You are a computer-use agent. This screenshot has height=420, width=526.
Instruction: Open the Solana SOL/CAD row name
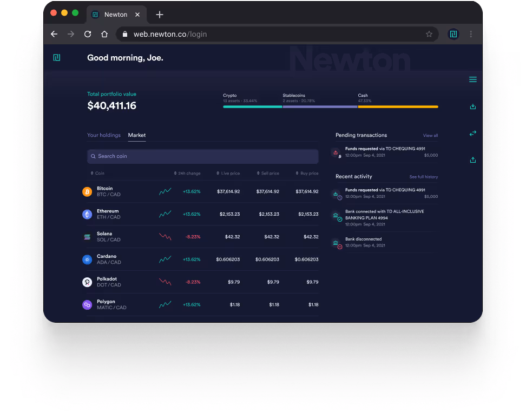[109, 237]
